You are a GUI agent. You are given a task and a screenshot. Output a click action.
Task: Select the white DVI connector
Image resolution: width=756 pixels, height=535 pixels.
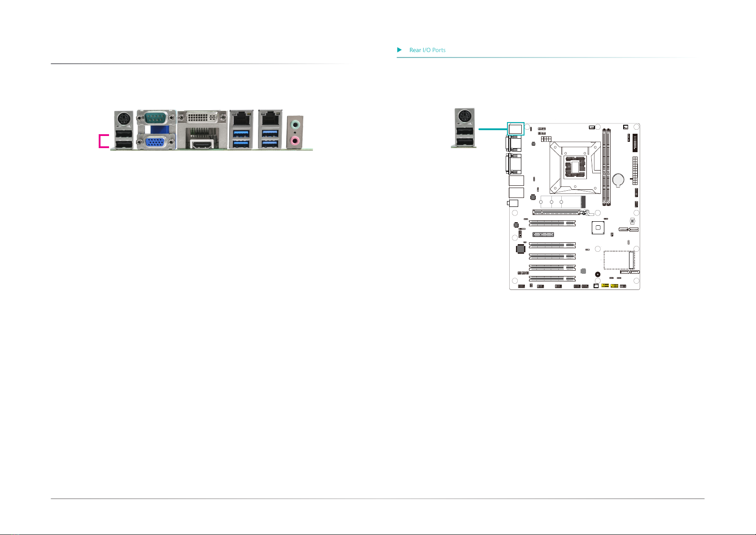pos(202,118)
